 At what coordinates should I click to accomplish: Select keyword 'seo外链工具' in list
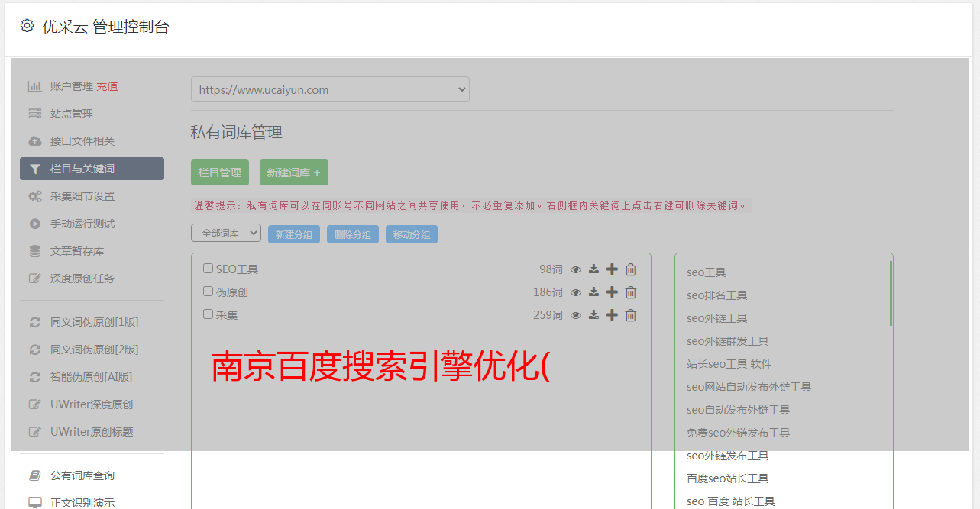(716, 318)
